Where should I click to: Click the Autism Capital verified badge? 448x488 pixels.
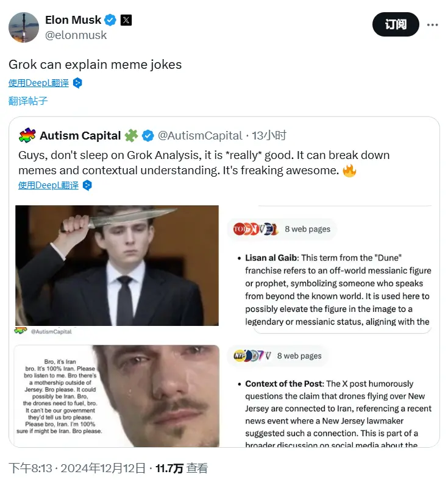coord(148,135)
